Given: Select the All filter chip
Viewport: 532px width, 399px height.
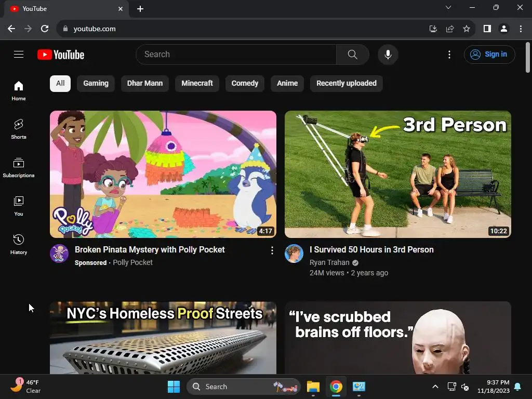Looking at the screenshot, I should [60, 84].
